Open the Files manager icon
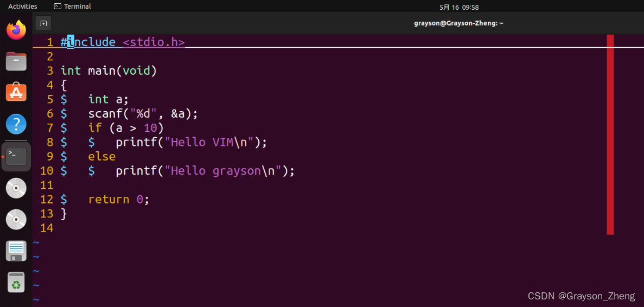This screenshot has width=644, height=307. click(x=16, y=61)
